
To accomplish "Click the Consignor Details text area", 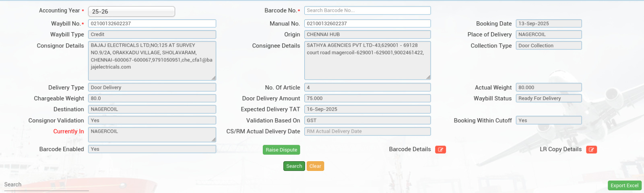I will (x=152, y=60).
